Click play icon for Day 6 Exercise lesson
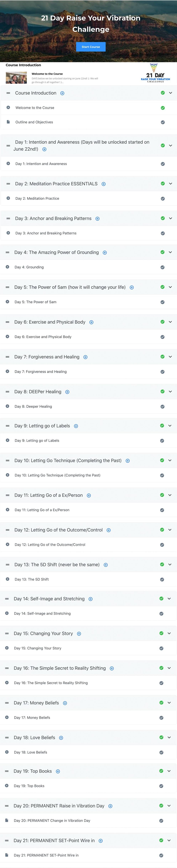The height and width of the screenshot is (868, 177). point(7,337)
